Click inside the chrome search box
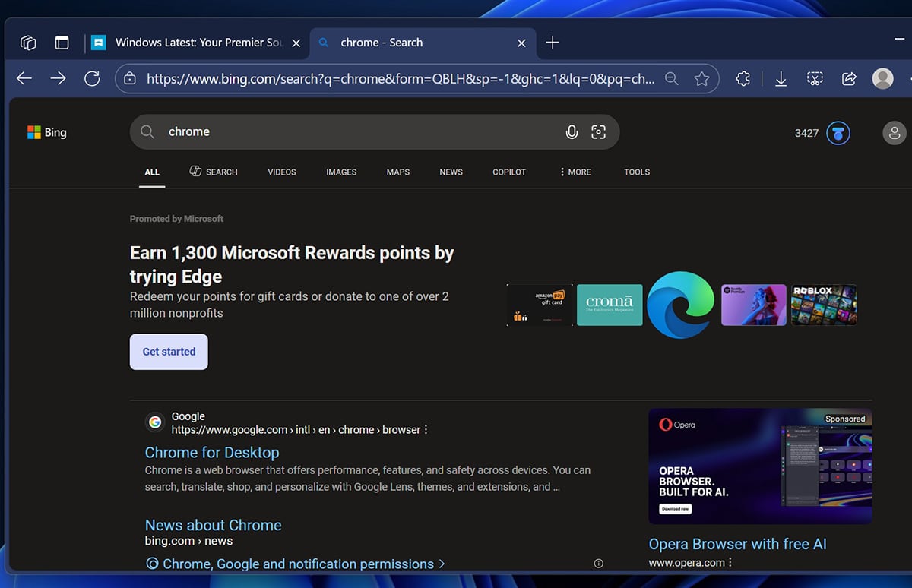Image resolution: width=912 pixels, height=588 pixels. click(342, 131)
